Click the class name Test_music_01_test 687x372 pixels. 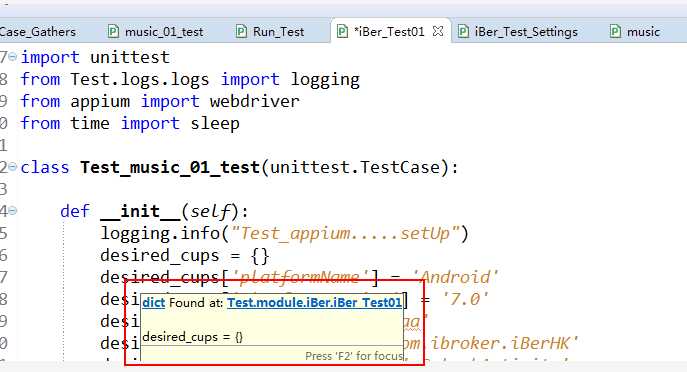point(170,167)
